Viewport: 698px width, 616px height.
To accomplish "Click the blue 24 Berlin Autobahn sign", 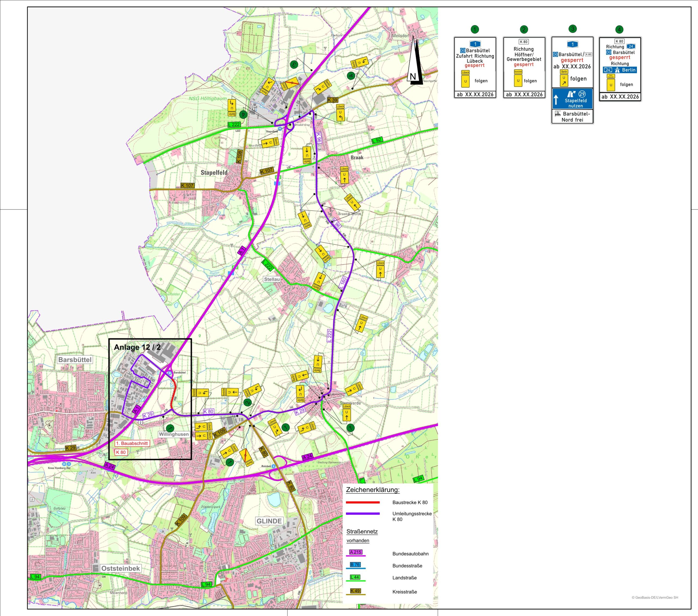I will coord(620,70).
